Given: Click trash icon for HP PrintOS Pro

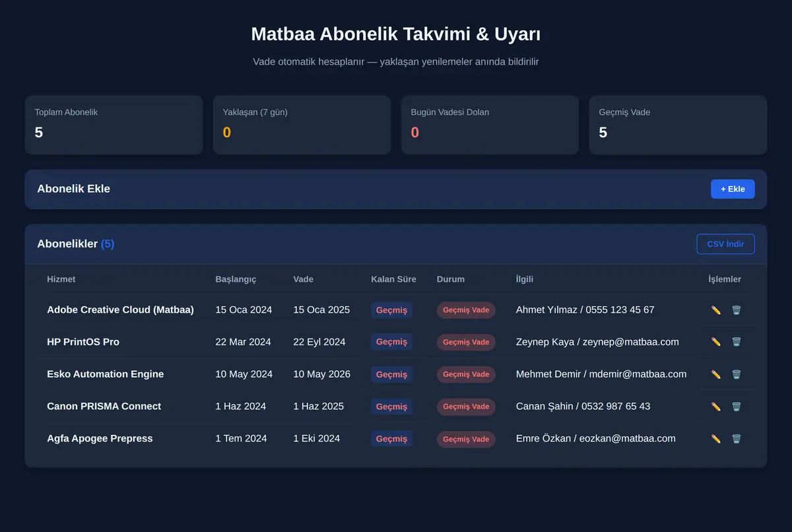Looking at the screenshot, I should coord(737,342).
